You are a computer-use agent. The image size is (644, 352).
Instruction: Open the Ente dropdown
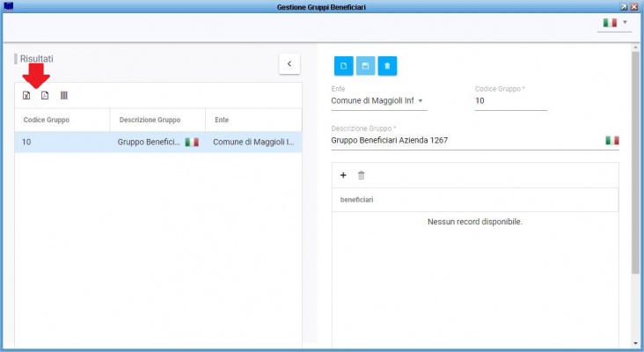tap(378, 100)
